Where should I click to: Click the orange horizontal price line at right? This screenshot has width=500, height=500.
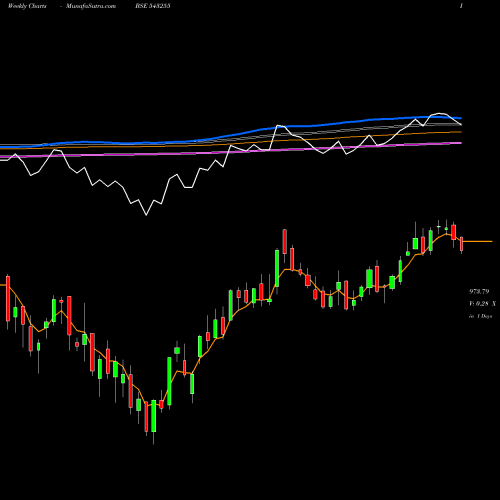(x=477, y=241)
